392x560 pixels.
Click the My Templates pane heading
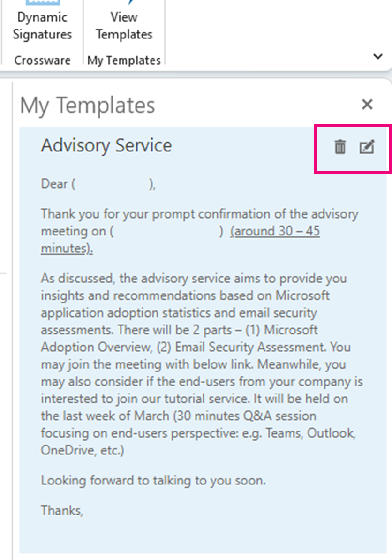tap(88, 106)
